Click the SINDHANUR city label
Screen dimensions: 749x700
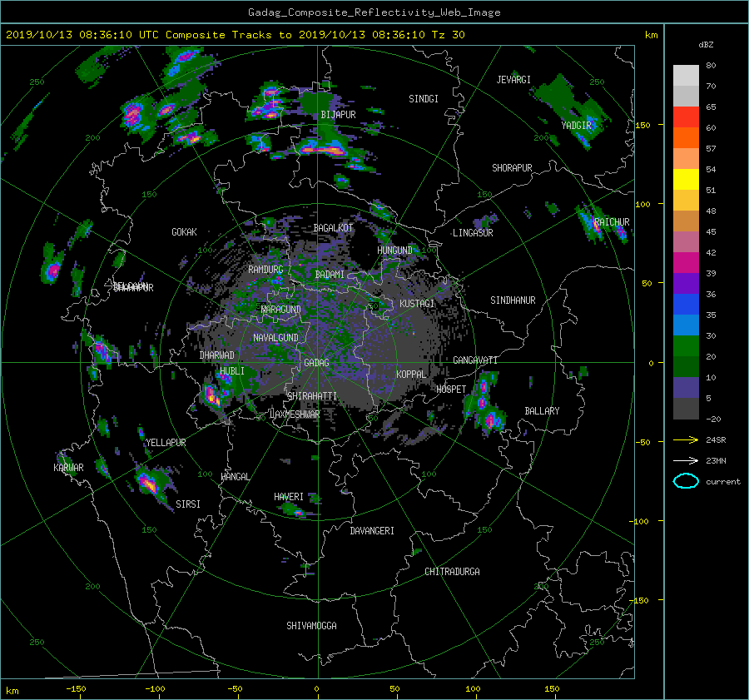(513, 300)
